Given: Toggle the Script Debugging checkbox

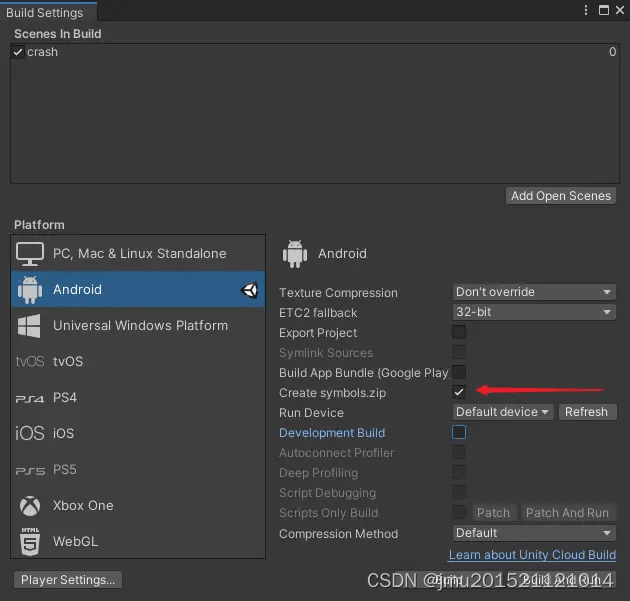Looking at the screenshot, I should 459,492.
